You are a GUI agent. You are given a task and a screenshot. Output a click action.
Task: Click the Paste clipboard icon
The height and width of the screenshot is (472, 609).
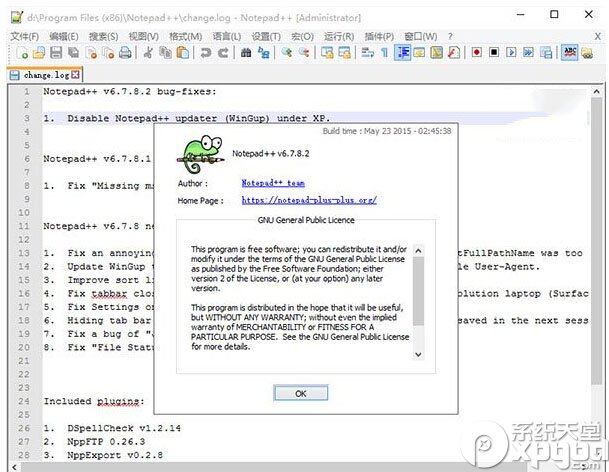click(183, 52)
